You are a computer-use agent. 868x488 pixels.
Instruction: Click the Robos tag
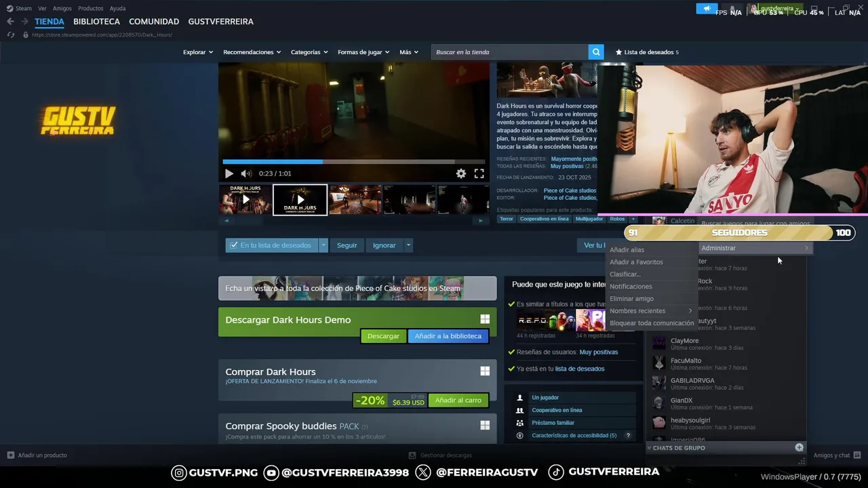coord(617,219)
